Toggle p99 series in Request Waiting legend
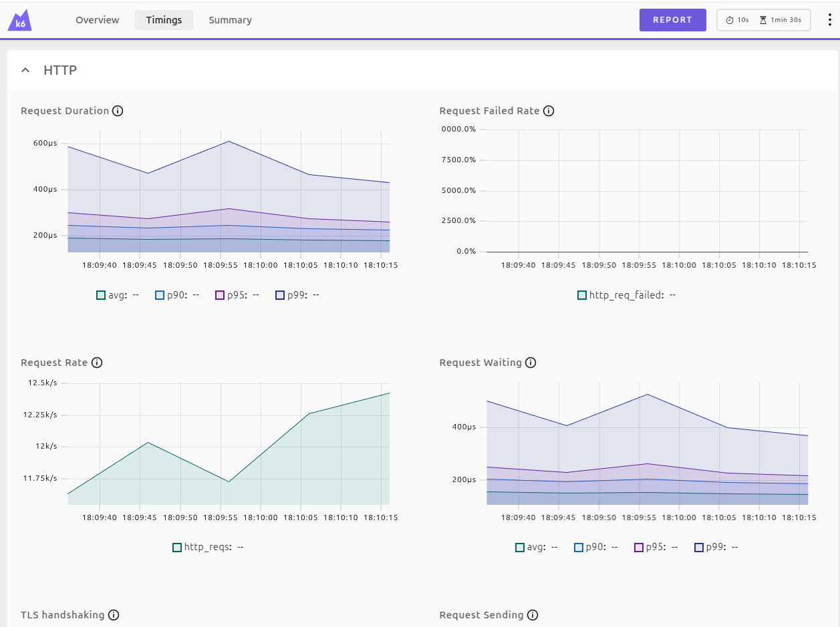 coord(716,548)
